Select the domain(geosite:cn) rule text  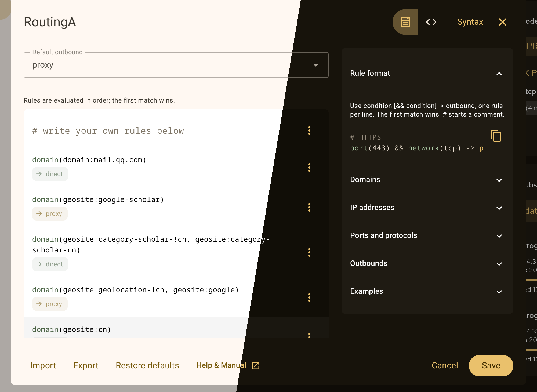click(x=72, y=329)
